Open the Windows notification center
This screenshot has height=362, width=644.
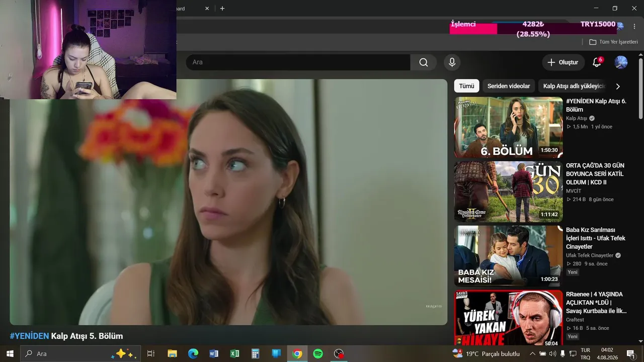[630, 353]
